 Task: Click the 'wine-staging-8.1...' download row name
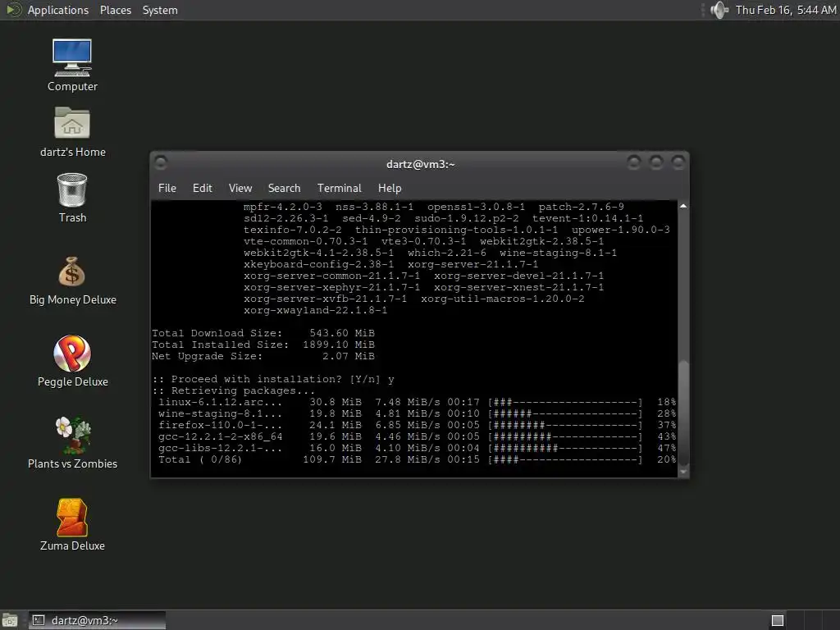pos(220,413)
